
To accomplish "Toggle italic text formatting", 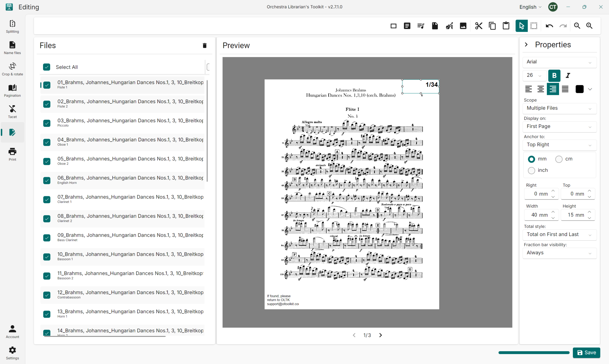I will coord(568,76).
